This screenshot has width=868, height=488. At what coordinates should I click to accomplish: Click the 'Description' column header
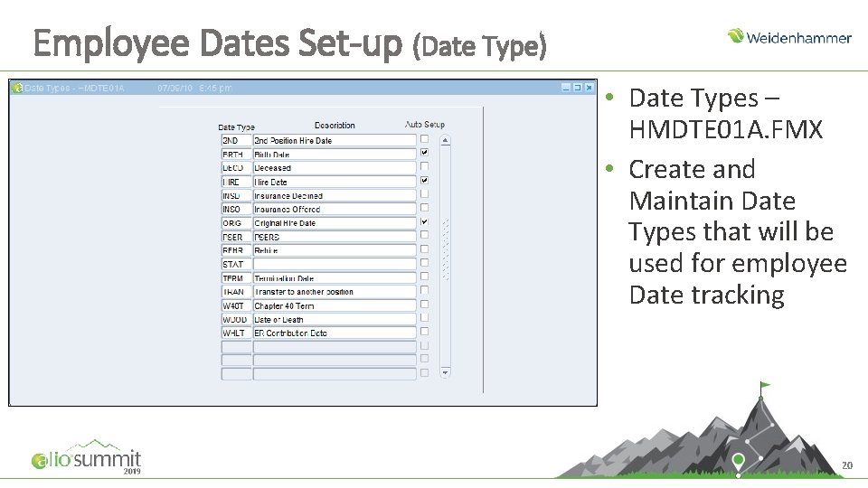(335, 125)
